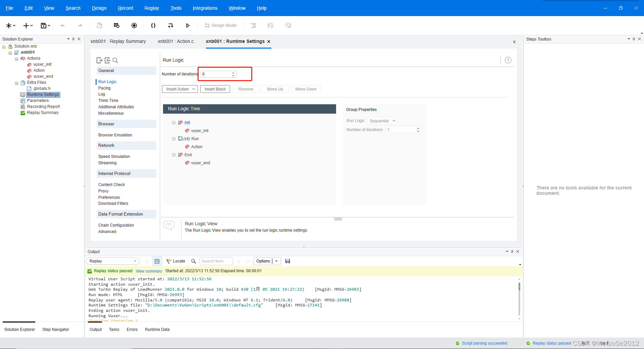Click the Locate flag button in Output
Screen dimensions: 644x349
point(176,261)
